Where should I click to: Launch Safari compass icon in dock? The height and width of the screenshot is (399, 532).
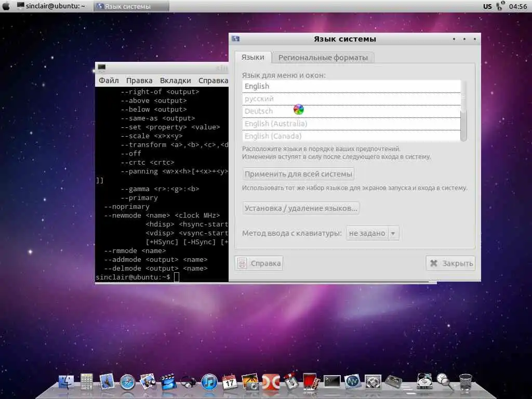tap(128, 382)
